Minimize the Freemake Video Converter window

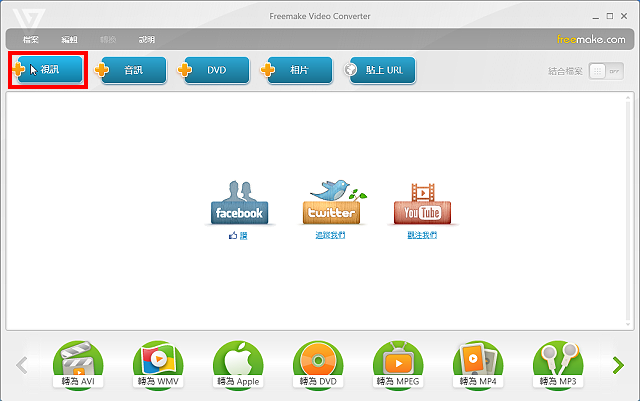(x=596, y=17)
